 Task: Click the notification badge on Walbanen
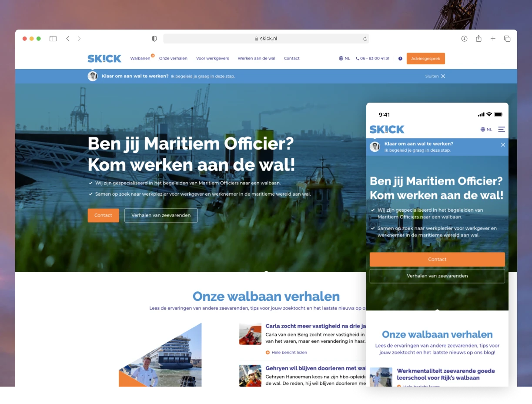153,55
